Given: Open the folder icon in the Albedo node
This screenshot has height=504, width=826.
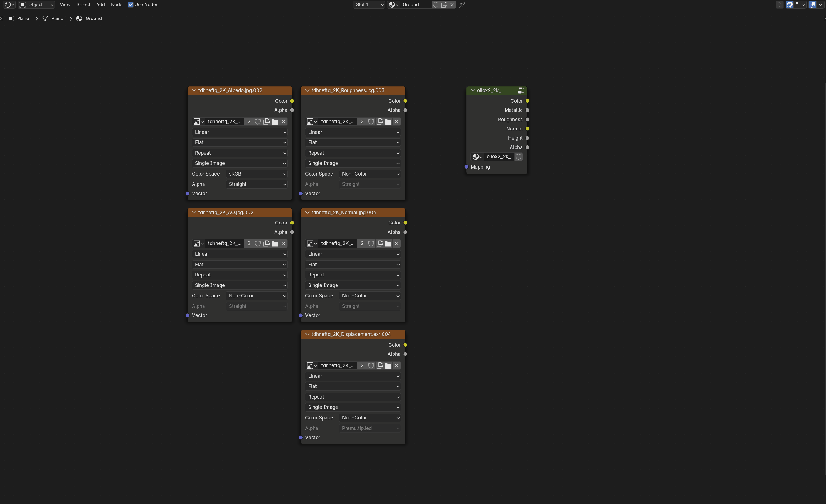Looking at the screenshot, I should pos(275,122).
